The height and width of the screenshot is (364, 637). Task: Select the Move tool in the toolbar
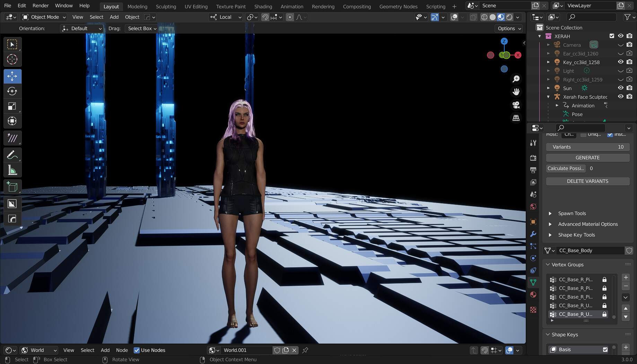pos(12,76)
